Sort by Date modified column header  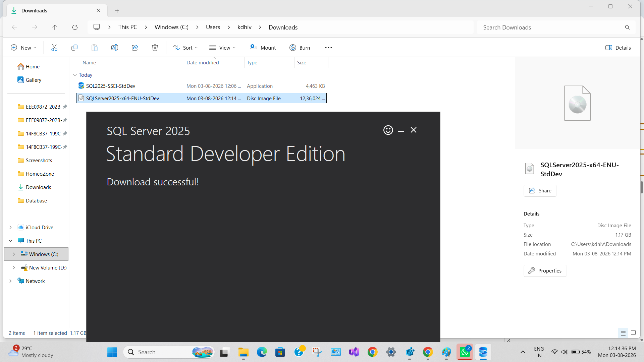pos(203,63)
